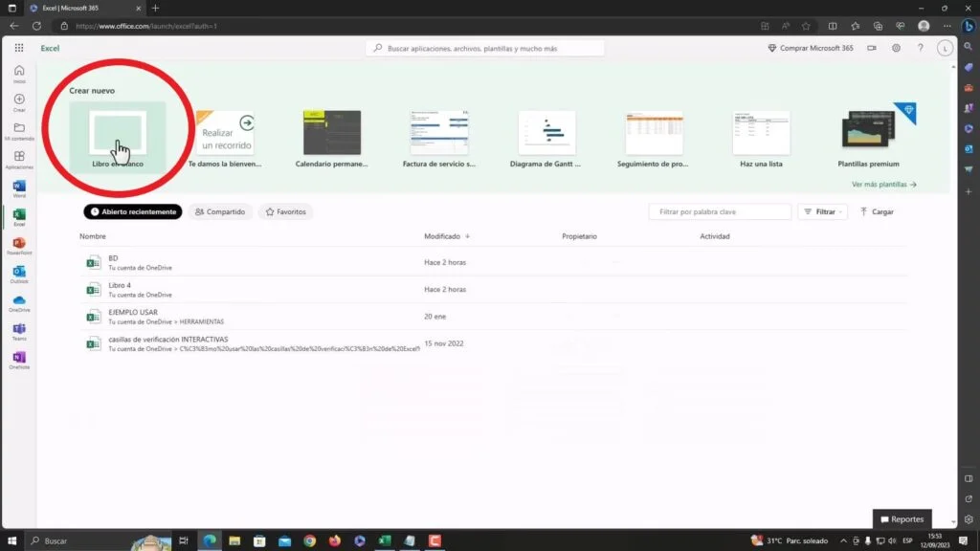
Task: Click the camera meeting icon in header
Action: [871, 48]
